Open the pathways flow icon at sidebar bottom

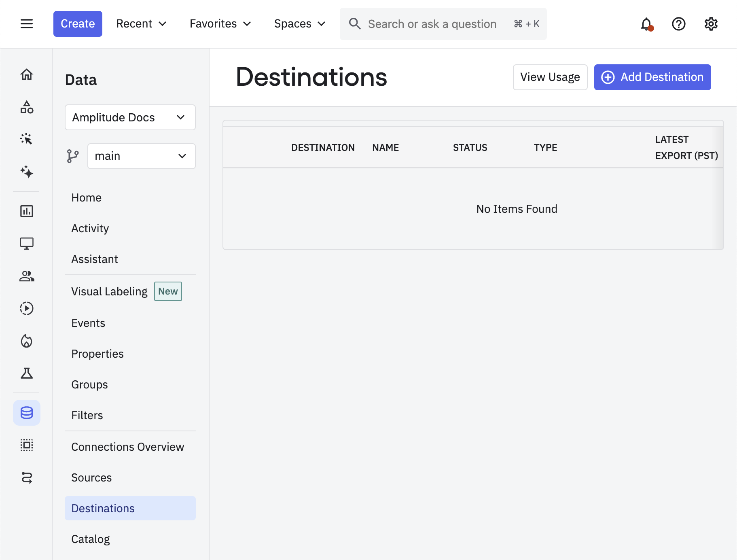pyautogui.click(x=26, y=478)
